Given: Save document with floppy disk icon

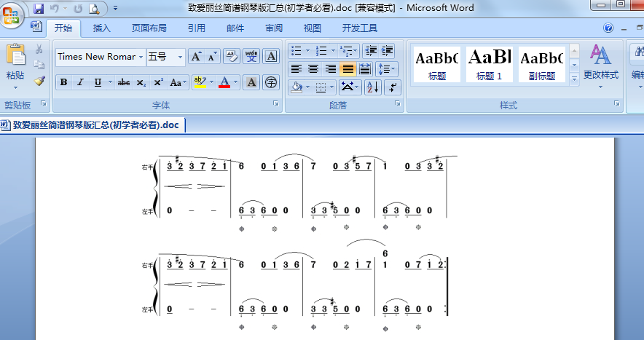Looking at the screenshot, I should (39, 8).
